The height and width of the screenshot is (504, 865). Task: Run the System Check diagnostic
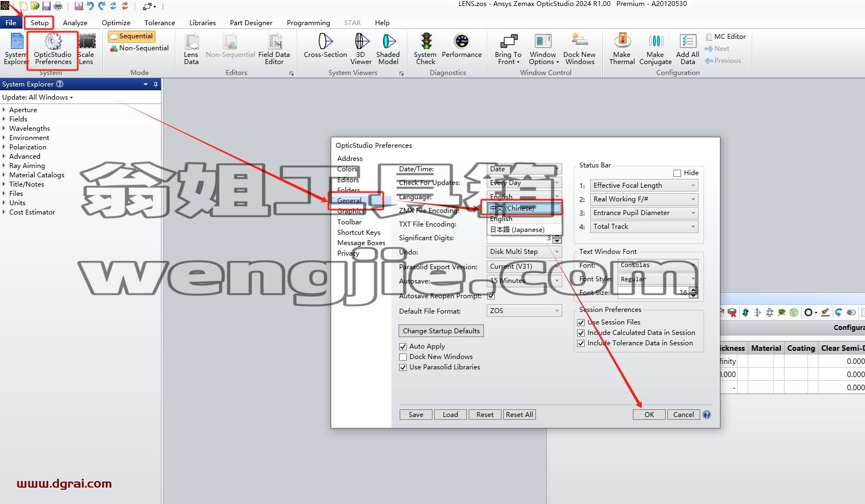click(425, 49)
